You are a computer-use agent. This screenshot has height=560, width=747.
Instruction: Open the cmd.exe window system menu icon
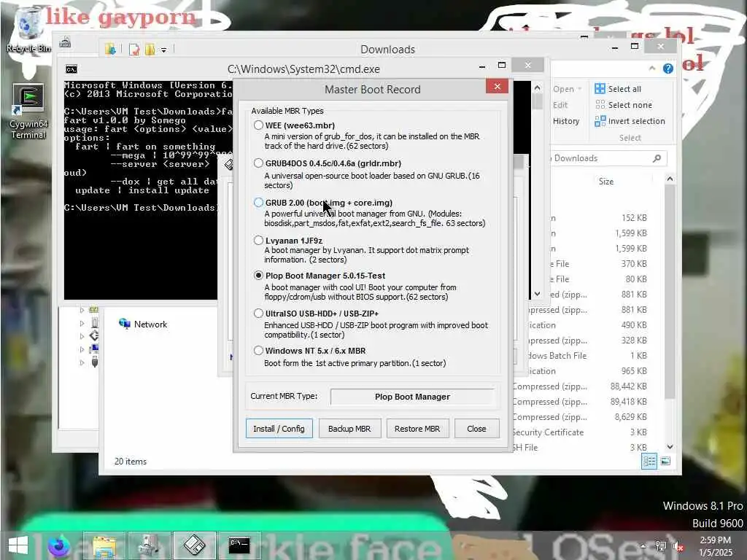pos(71,69)
